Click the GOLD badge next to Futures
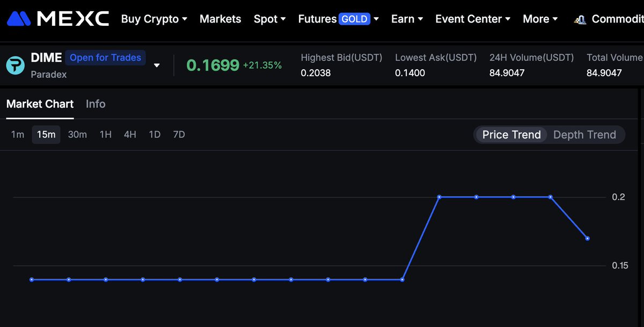The width and height of the screenshot is (644, 327). (x=355, y=19)
